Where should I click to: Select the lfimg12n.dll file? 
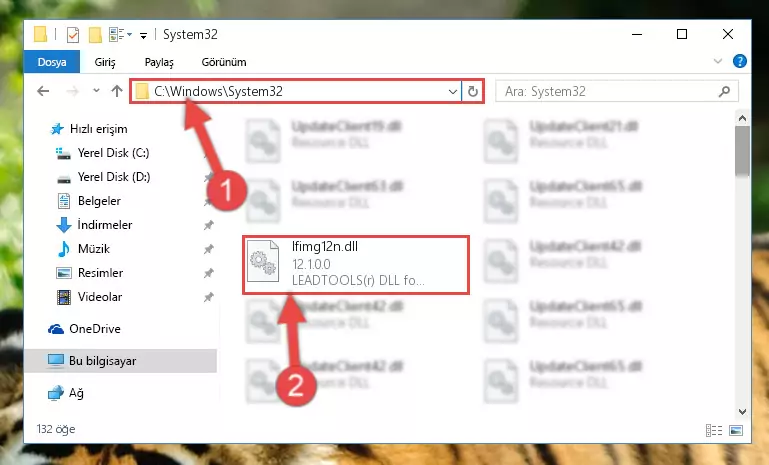[x=356, y=265]
